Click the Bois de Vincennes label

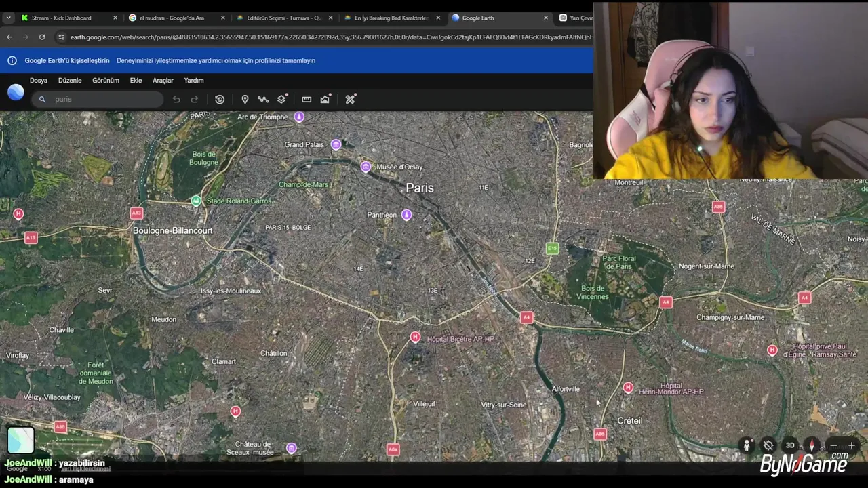tap(594, 292)
